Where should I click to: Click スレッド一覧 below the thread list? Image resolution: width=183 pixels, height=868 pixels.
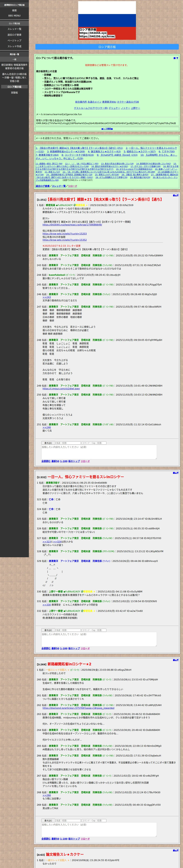tap(59, 186)
